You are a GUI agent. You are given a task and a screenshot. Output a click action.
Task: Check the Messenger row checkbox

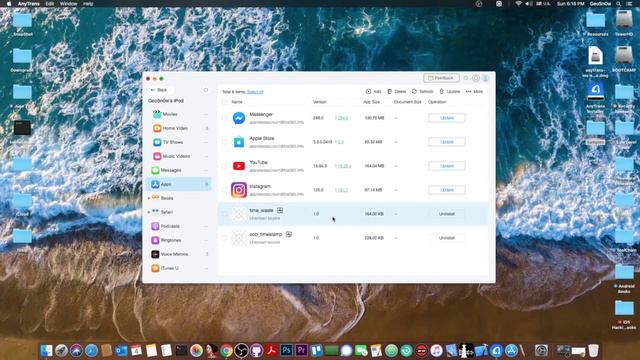point(225,118)
